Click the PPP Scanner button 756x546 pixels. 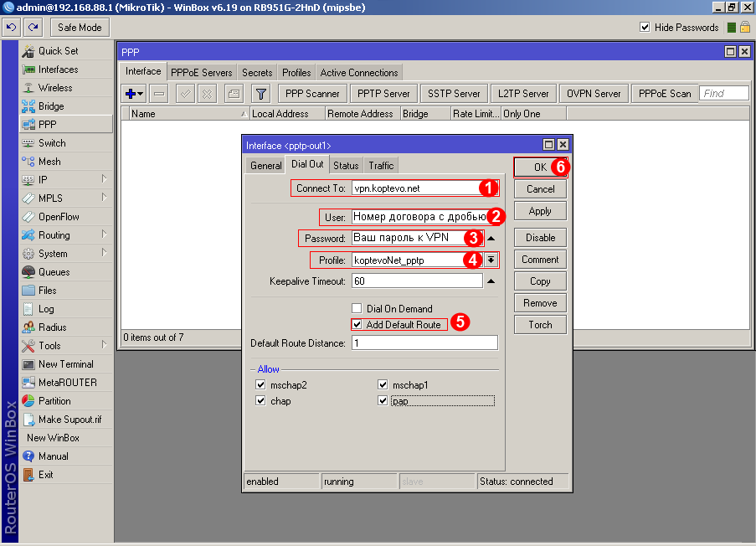coord(312,94)
